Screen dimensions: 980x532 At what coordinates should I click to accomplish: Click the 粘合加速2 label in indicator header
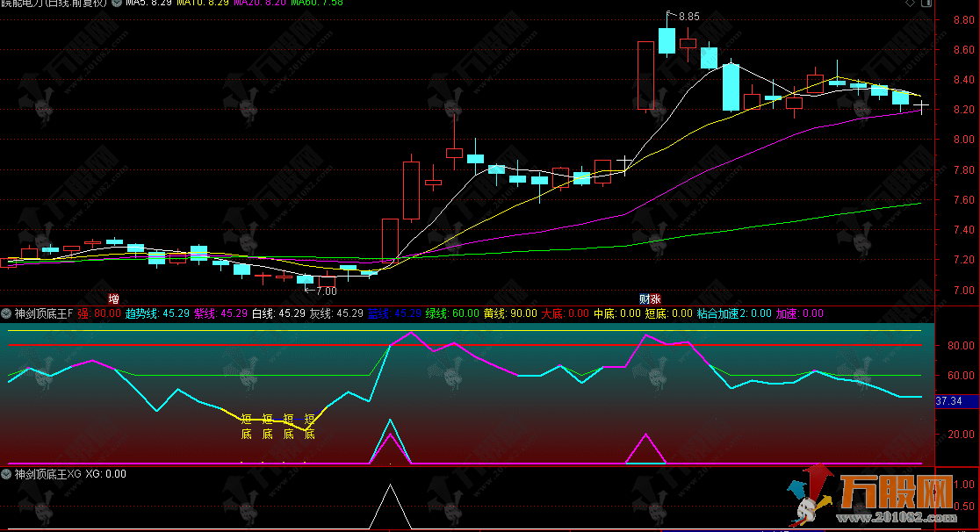click(733, 313)
